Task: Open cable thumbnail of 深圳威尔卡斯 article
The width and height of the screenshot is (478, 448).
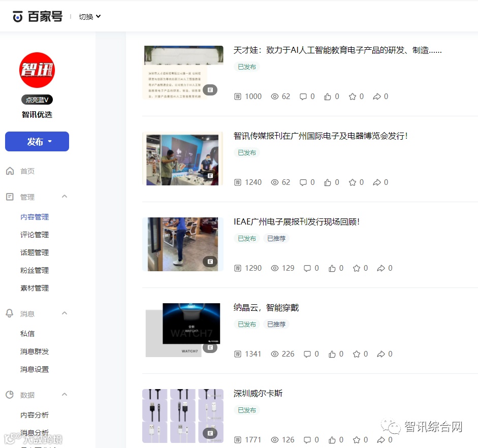Action: [183, 416]
